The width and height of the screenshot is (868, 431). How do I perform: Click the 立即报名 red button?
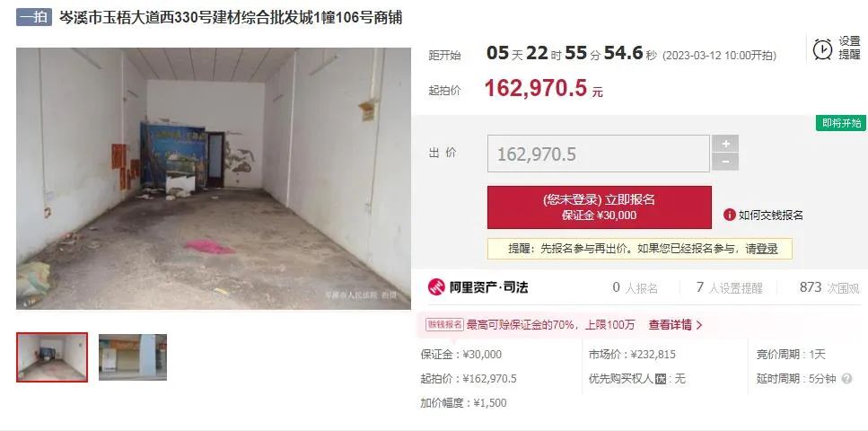[x=599, y=207]
